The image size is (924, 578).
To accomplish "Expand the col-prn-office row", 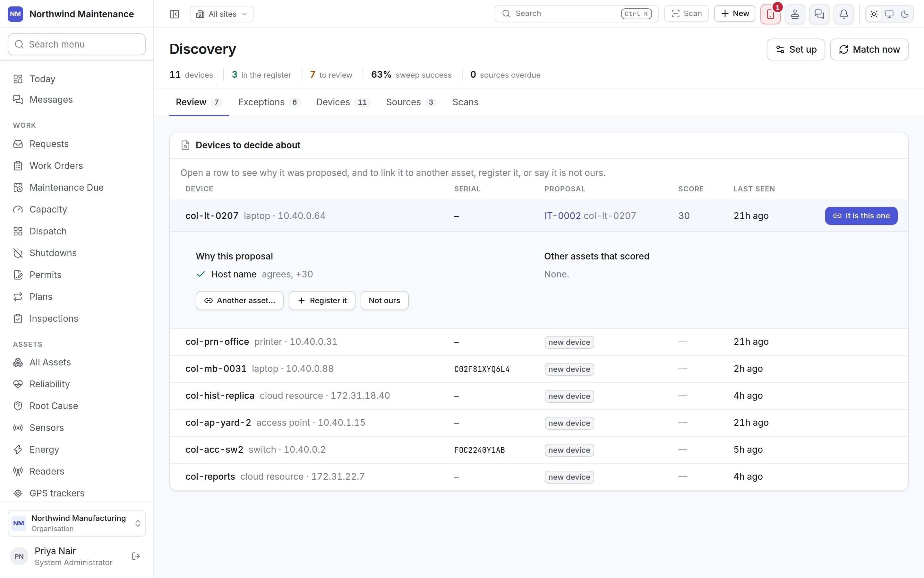I will click(539, 342).
